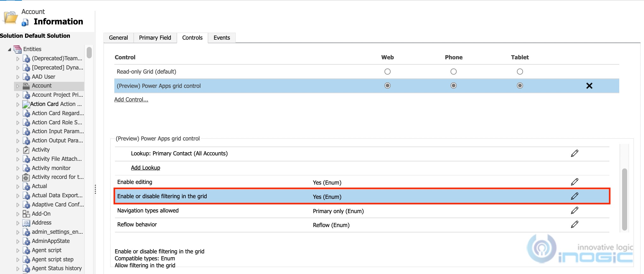Click the AdminAppState entity icon

tap(26, 241)
